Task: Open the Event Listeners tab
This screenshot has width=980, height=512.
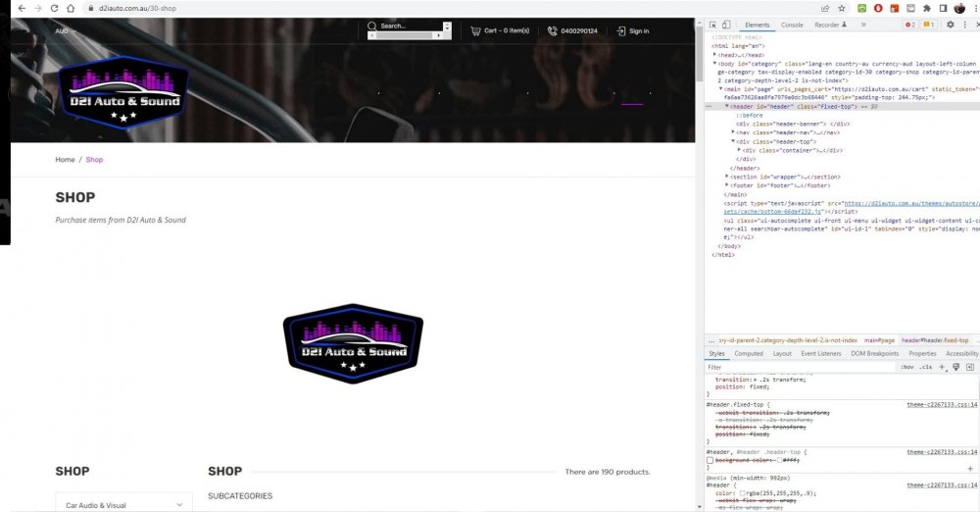Action: click(x=820, y=354)
